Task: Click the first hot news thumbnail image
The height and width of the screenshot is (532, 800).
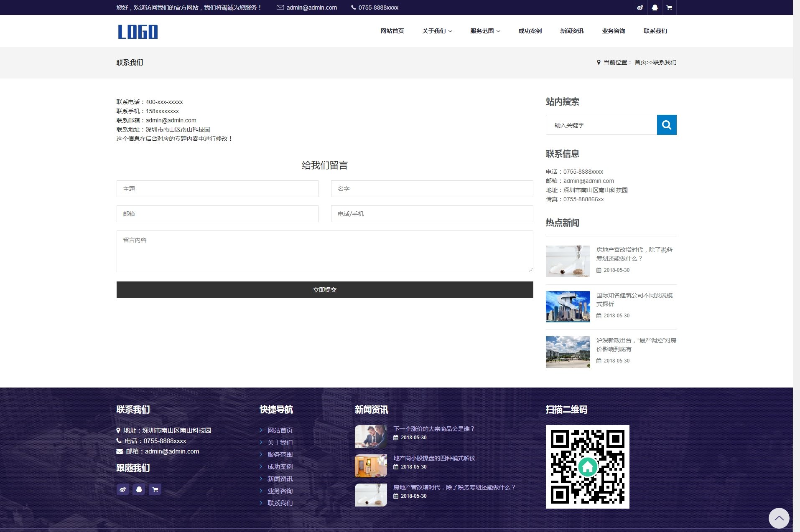Action: (568, 261)
